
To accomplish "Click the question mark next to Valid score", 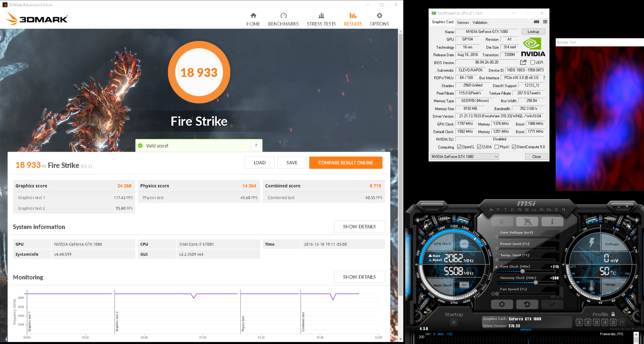I will (256, 145).
